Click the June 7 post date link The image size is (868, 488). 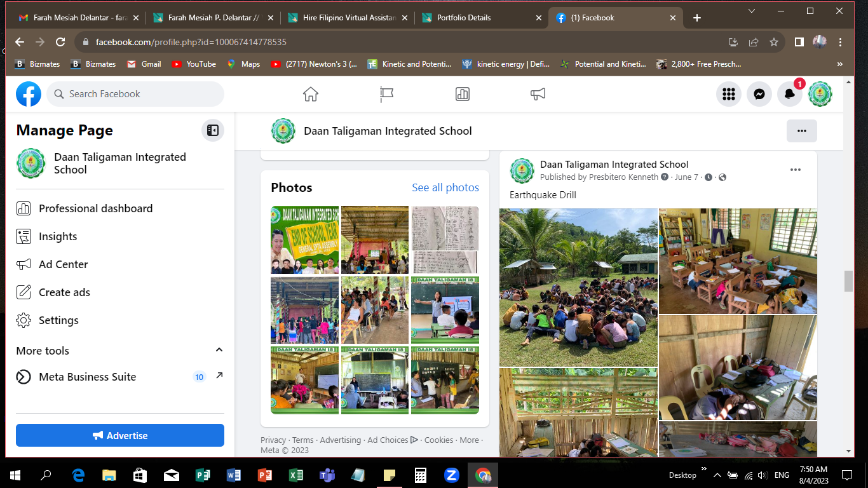click(x=686, y=177)
